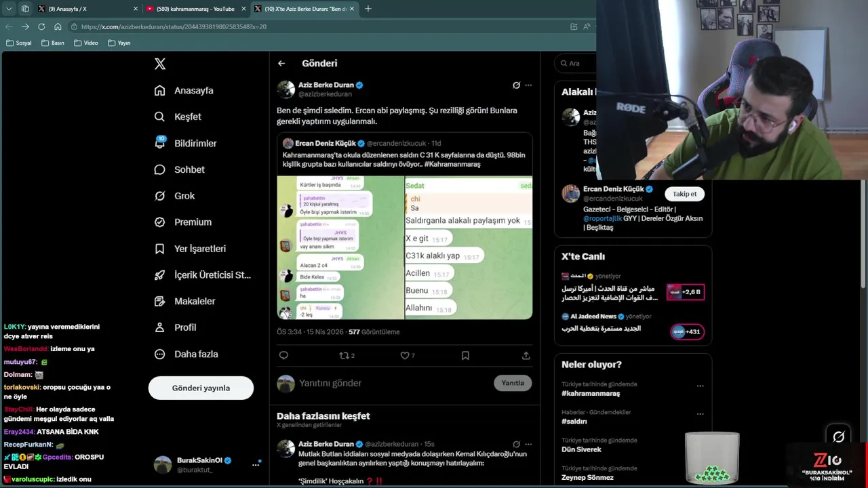Open Anasayfa home in sidebar

[184, 90]
